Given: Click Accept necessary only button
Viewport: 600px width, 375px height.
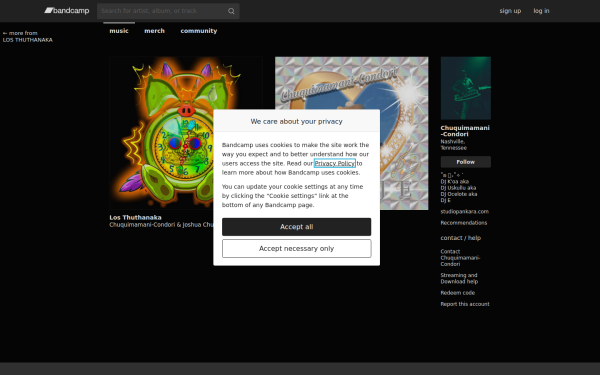Looking at the screenshot, I should coord(297,249).
